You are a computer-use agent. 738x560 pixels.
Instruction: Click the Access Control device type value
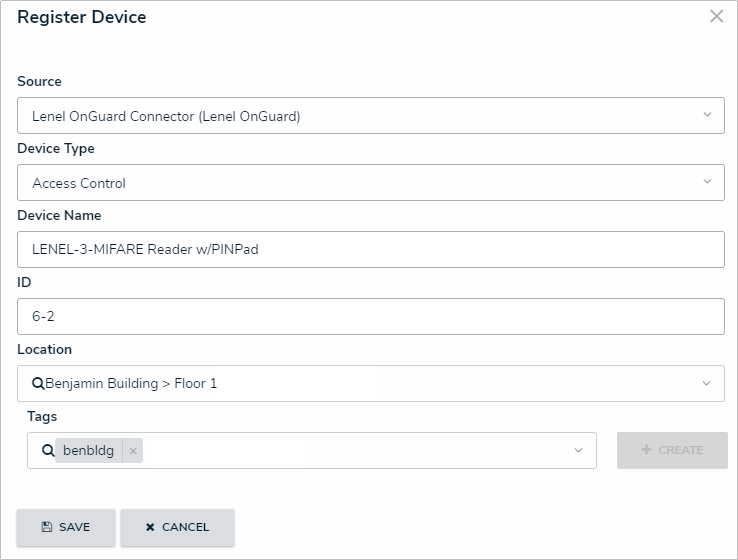coord(79,183)
